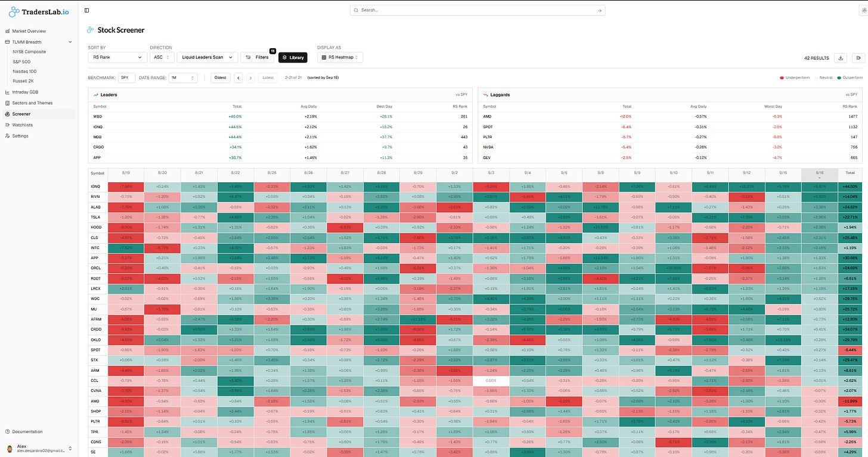
Task: Open the Liquid Leaders Scan dropdown
Action: pos(207,57)
